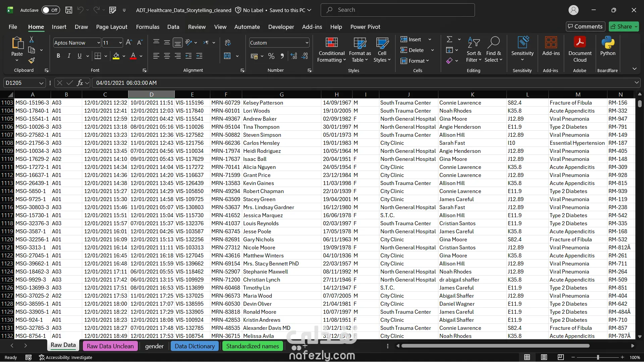Click the Save icon in the title bar

(69, 10)
